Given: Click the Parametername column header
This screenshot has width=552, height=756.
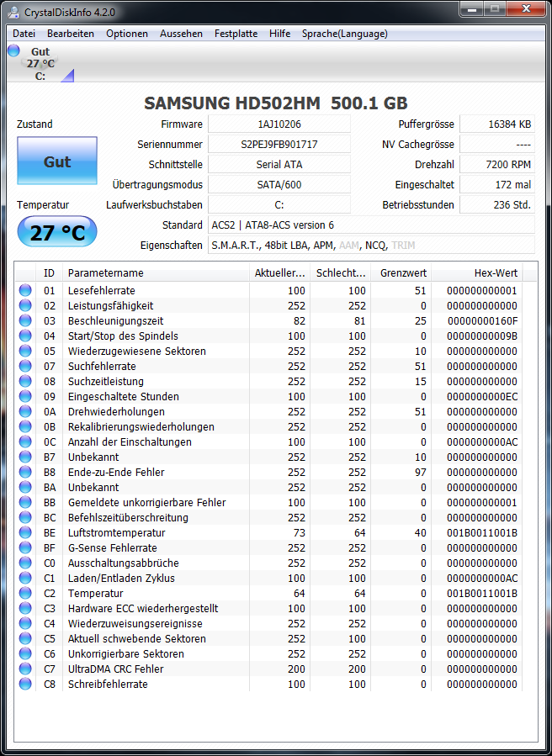Looking at the screenshot, I should 156,273.
